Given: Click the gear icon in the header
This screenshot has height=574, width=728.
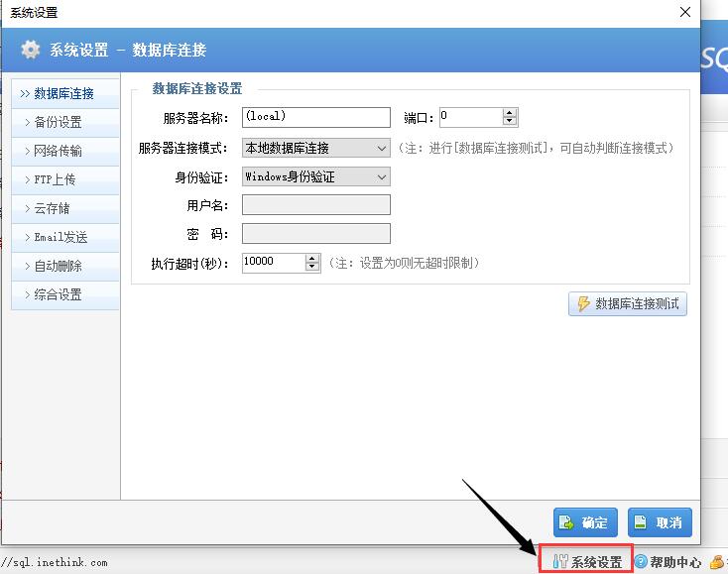Looking at the screenshot, I should [x=31, y=50].
